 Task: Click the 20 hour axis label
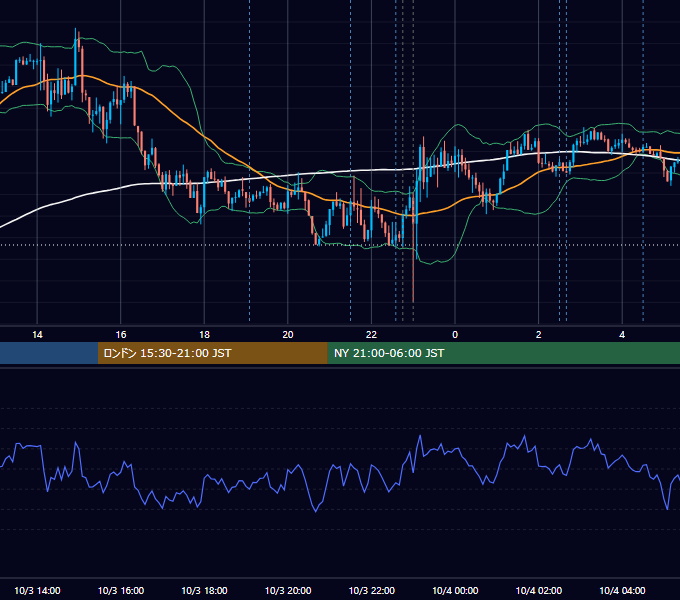coord(288,335)
